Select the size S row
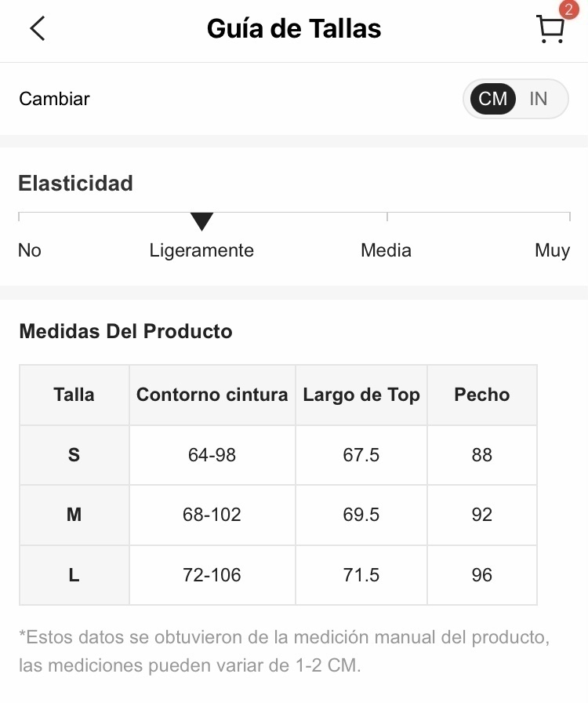This screenshot has width=588, height=703. (278, 455)
